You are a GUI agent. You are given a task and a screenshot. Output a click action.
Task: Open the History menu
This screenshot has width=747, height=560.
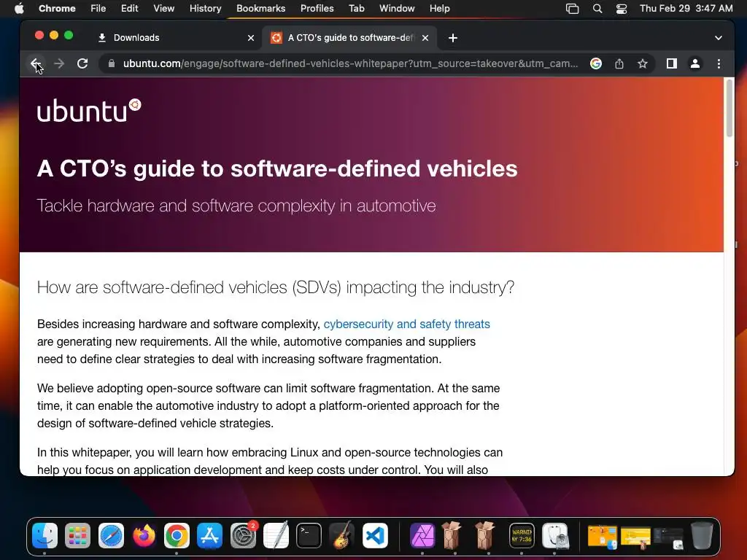coord(205,9)
